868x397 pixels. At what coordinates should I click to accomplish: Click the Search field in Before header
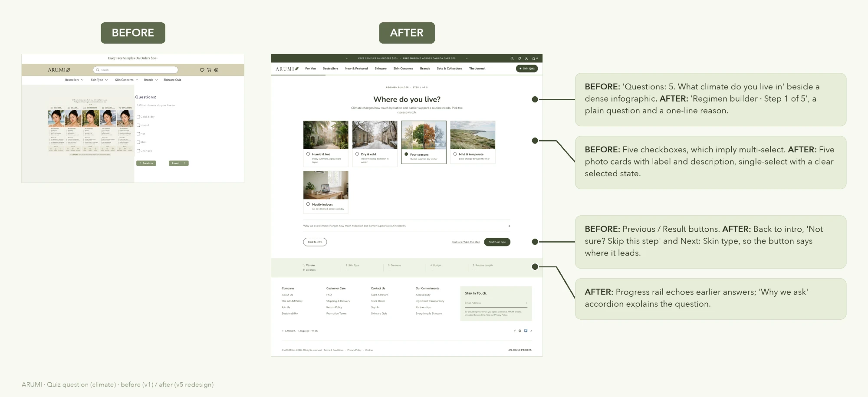click(x=135, y=70)
